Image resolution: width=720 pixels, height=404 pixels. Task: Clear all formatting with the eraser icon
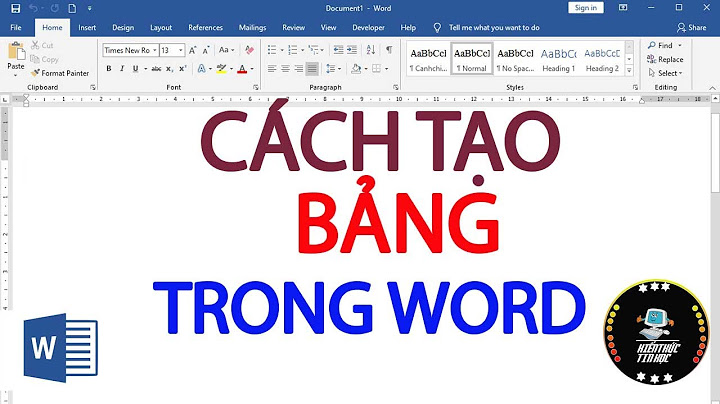coord(249,50)
